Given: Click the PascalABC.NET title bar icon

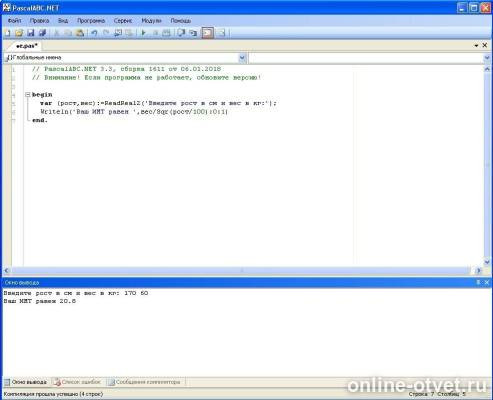Looking at the screenshot, I should point(6,7).
